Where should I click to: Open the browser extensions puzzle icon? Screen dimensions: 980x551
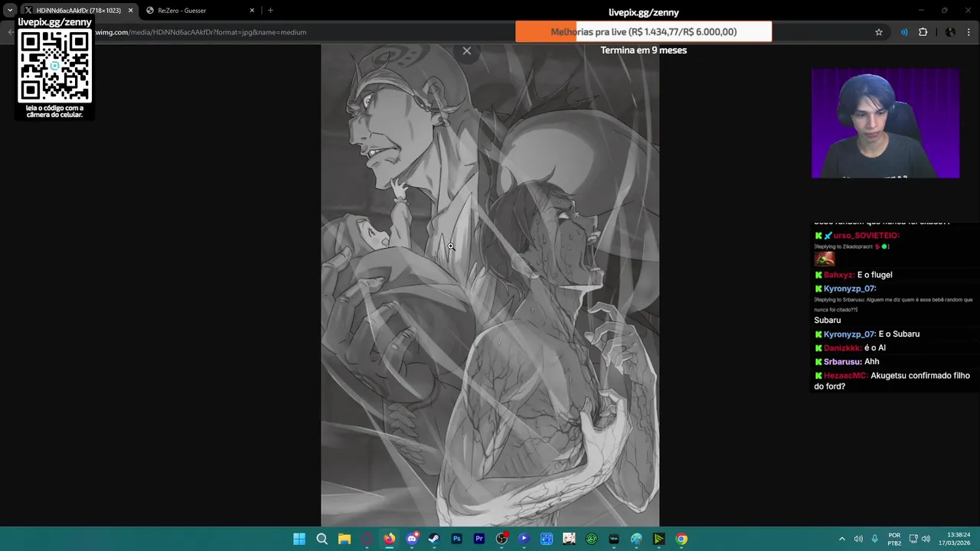[923, 32]
